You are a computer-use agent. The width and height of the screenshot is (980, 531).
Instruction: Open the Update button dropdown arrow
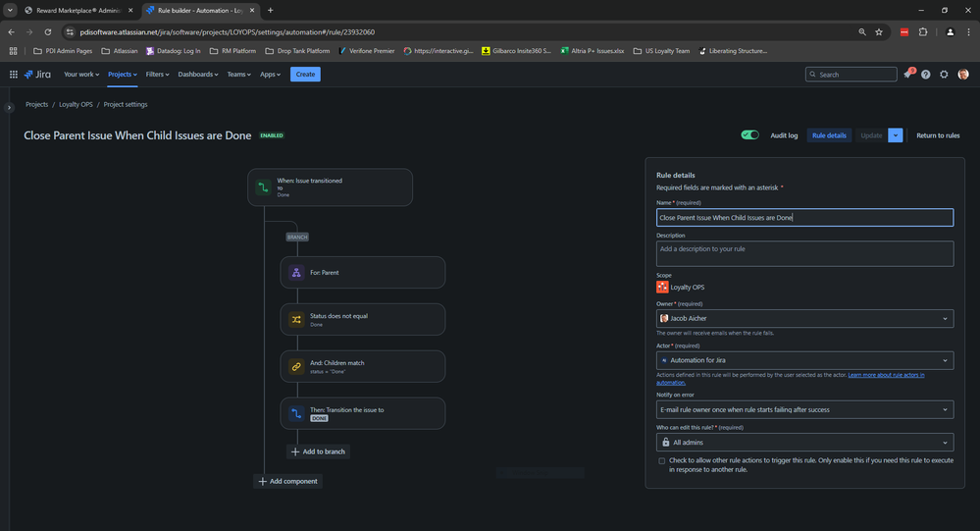pyautogui.click(x=895, y=135)
